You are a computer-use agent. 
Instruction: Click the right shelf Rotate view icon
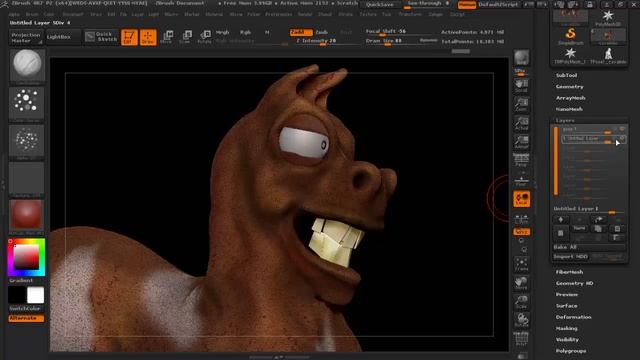pos(521,320)
